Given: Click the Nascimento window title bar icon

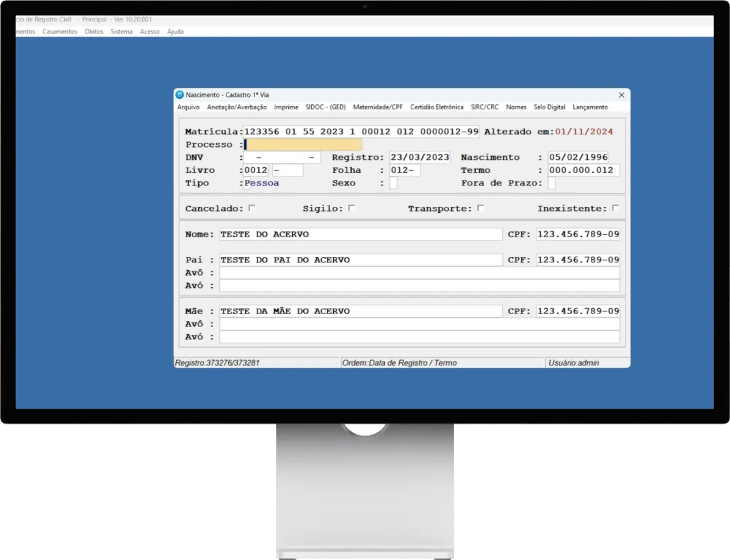Looking at the screenshot, I should click(179, 95).
